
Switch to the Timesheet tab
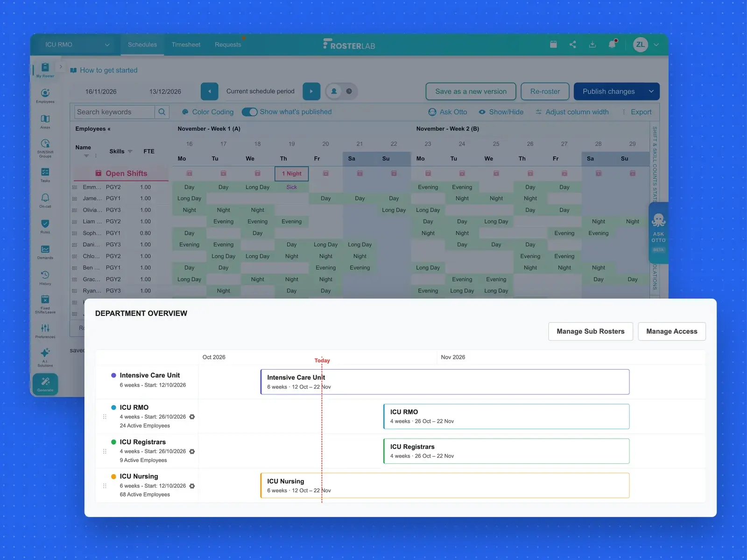[x=186, y=45]
